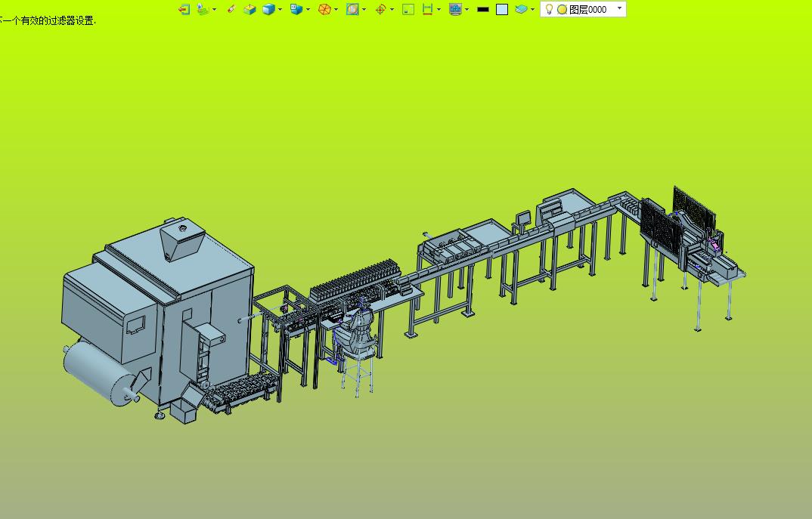812x519 pixels.
Task: Click the blue shaded cube icon
Action: point(268,9)
